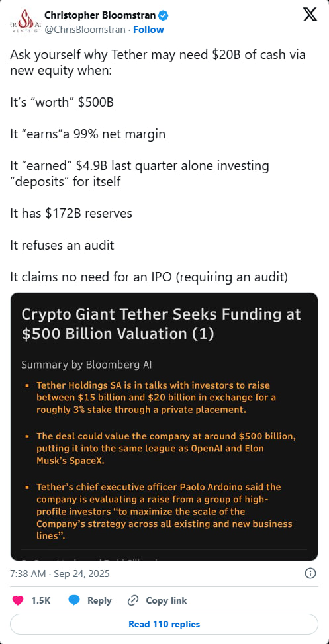Screen dimensions: 329x644
Task: Follow Christopher Bloomstran
Action: pos(148,30)
